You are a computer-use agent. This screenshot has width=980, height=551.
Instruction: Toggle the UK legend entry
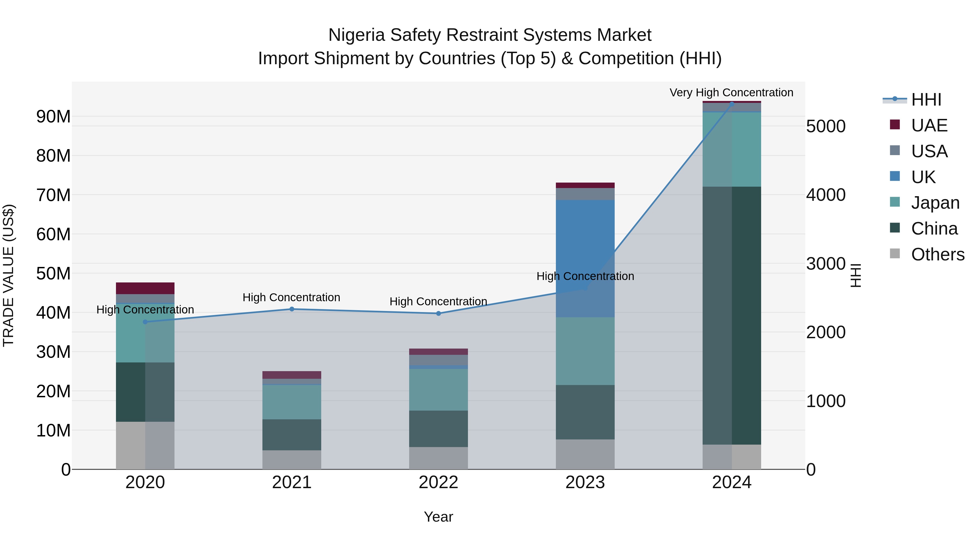click(912, 177)
